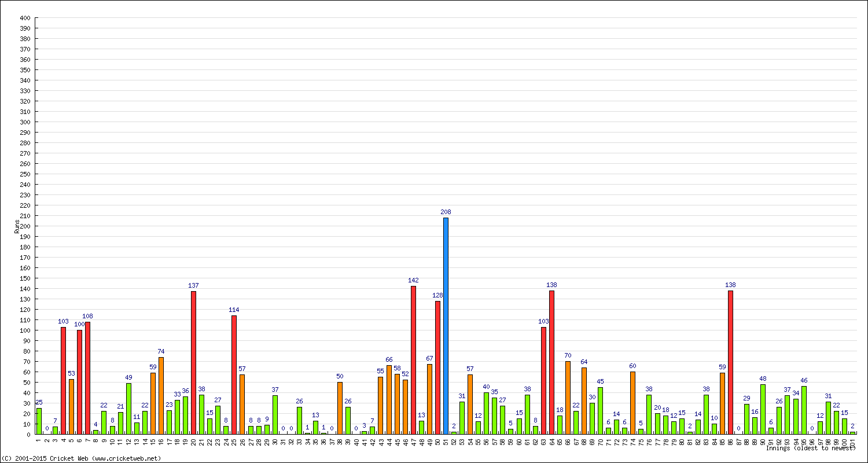Select the red bar labeled 142
The width and height of the screenshot is (868, 463).
413,360
